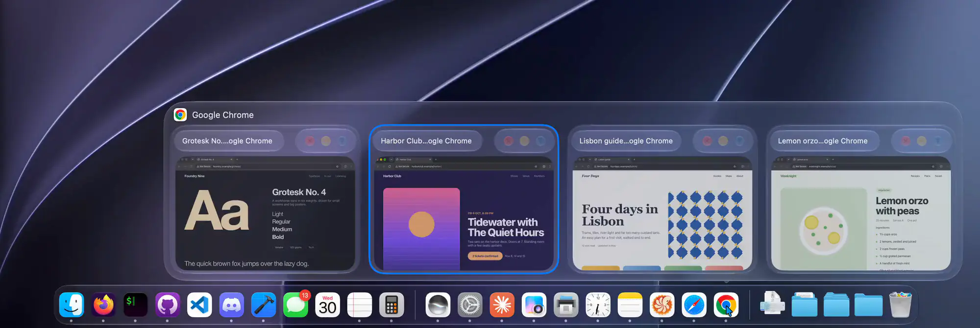Open the zip documents stack in the dock
The image size is (980, 328).
[772, 304]
